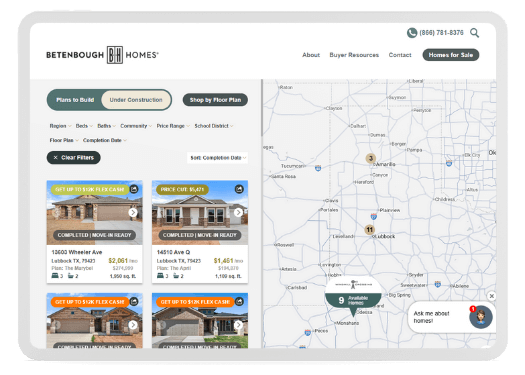Switch to Plans to Build toggle
The width and height of the screenshot is (525, 375).
click(x=75, y=100)
